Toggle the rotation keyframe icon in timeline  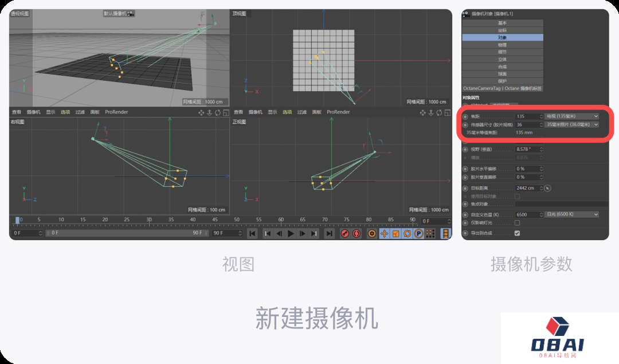407,233
